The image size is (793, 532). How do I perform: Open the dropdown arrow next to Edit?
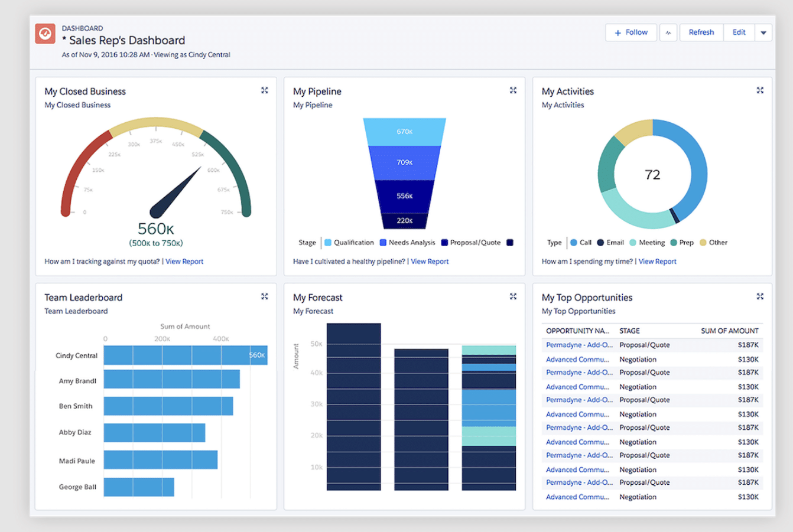pos(763,32)
